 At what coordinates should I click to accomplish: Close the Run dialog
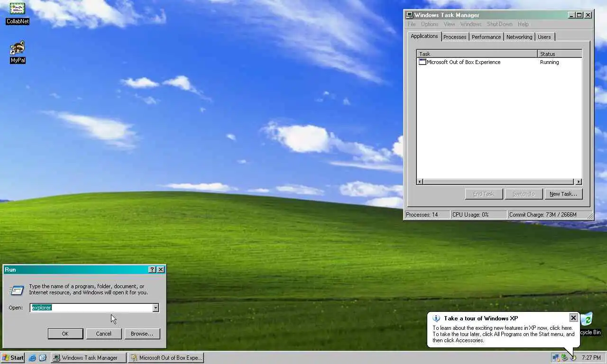[161, 269]
